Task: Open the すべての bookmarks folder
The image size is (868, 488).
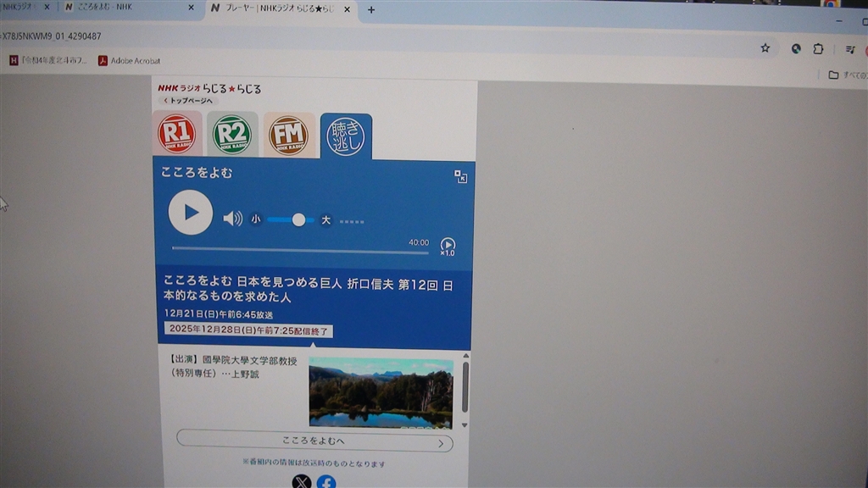Action: click(848, 75)
